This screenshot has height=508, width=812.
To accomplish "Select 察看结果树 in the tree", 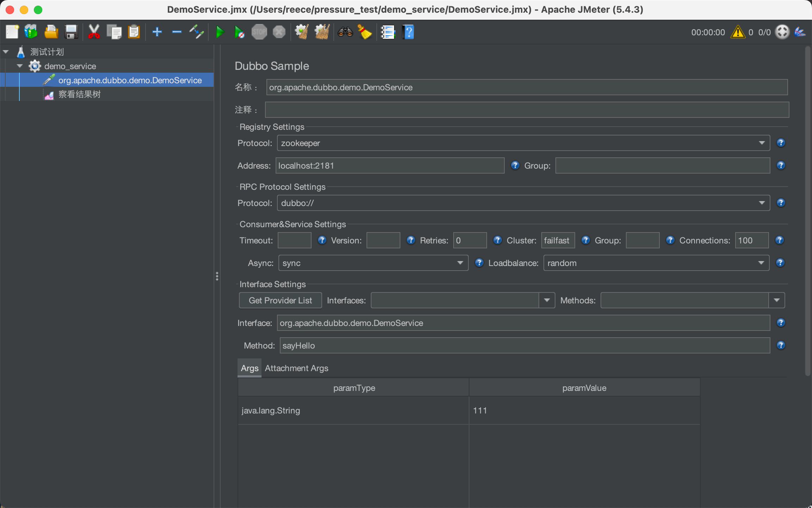I will 79,94.
